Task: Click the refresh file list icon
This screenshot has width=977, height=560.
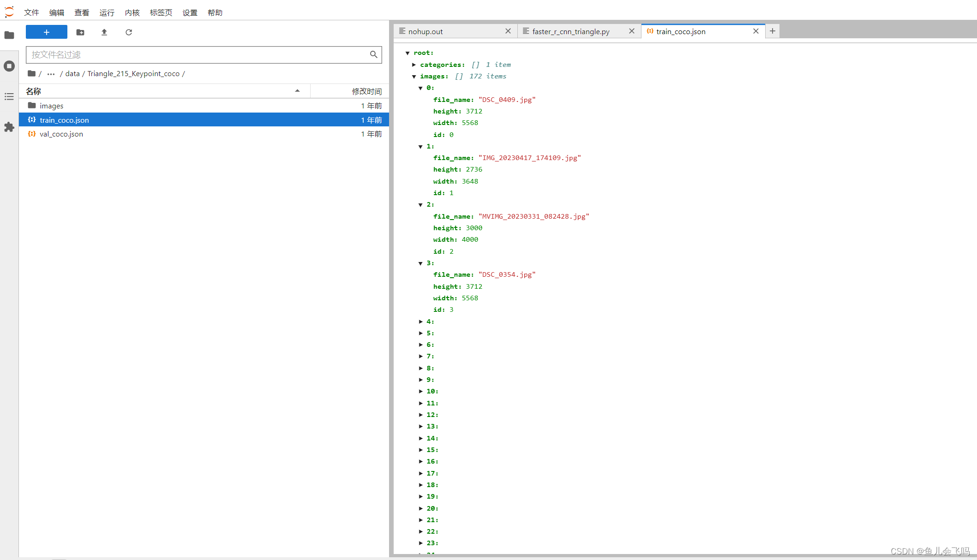Action: pyautogui.click(x=129, y=32)
